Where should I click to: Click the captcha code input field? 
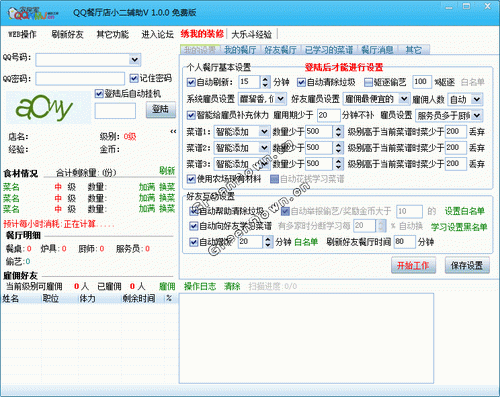click(115, 111)
